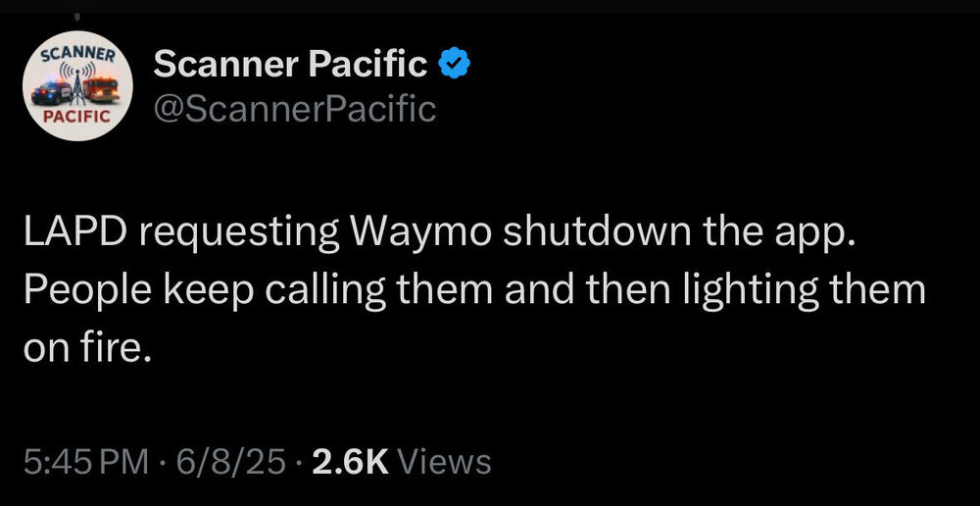Visit the @ScannerPacific handle link

pyautogui.click(x=294, y=108)
